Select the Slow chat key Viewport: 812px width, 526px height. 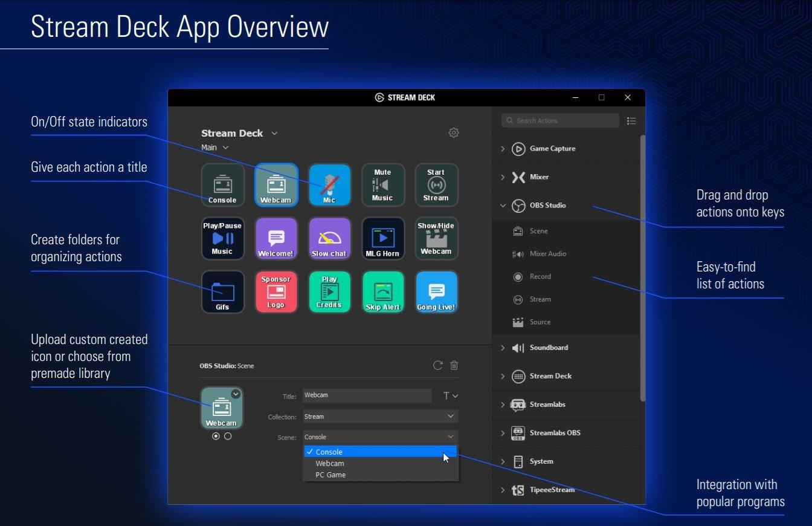(329, 238)
